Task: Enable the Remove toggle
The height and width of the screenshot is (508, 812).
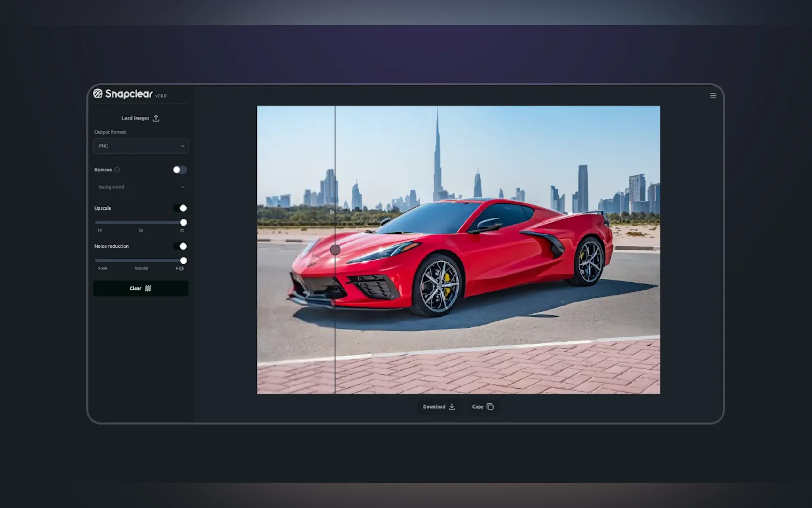Action: click(x=180, y=170)
